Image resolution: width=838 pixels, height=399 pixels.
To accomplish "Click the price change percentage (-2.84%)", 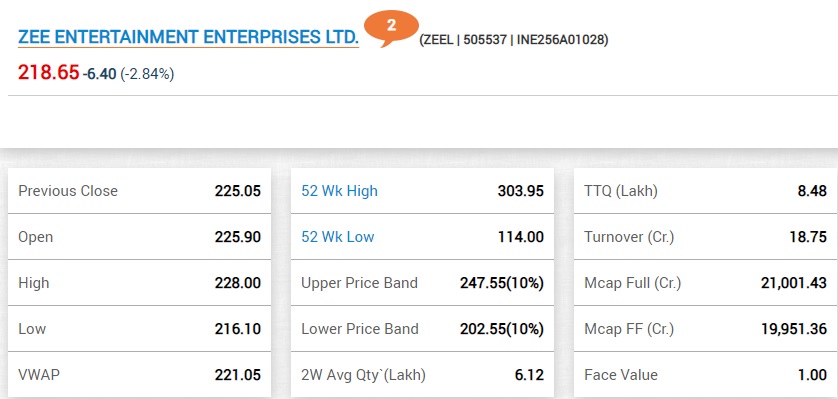I will [147, 74].
